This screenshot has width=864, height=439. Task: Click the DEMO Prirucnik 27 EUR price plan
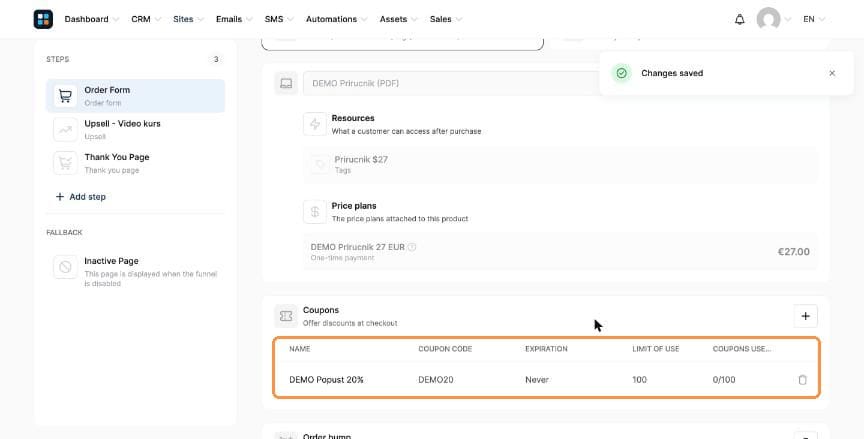click(x=560, y=252)
